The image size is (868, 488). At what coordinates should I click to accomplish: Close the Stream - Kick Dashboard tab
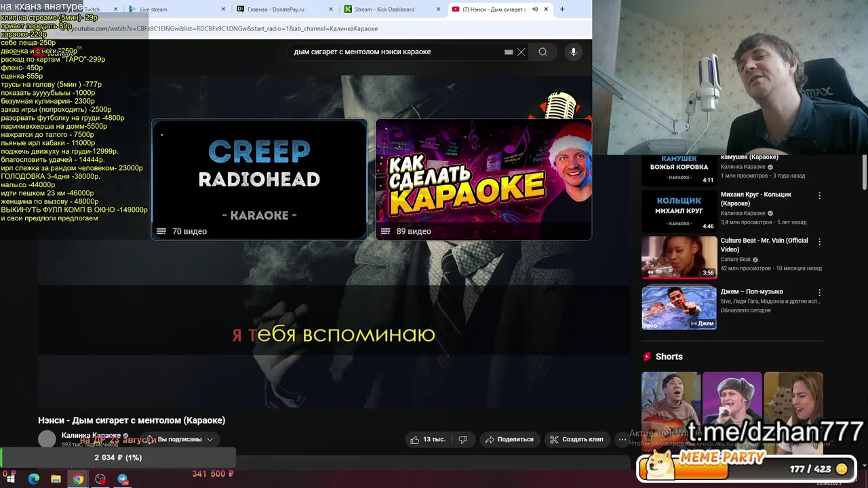(x=438, y=9)
